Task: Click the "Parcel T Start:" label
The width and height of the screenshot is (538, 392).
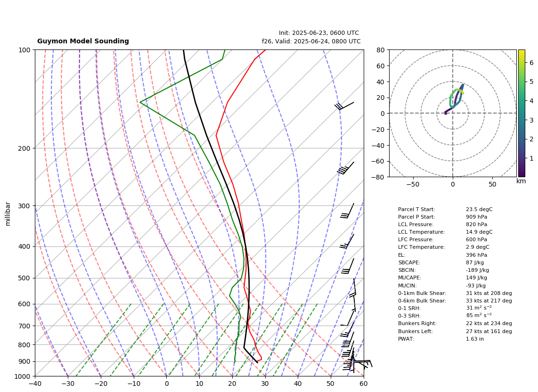Action: tap(416, 209)
